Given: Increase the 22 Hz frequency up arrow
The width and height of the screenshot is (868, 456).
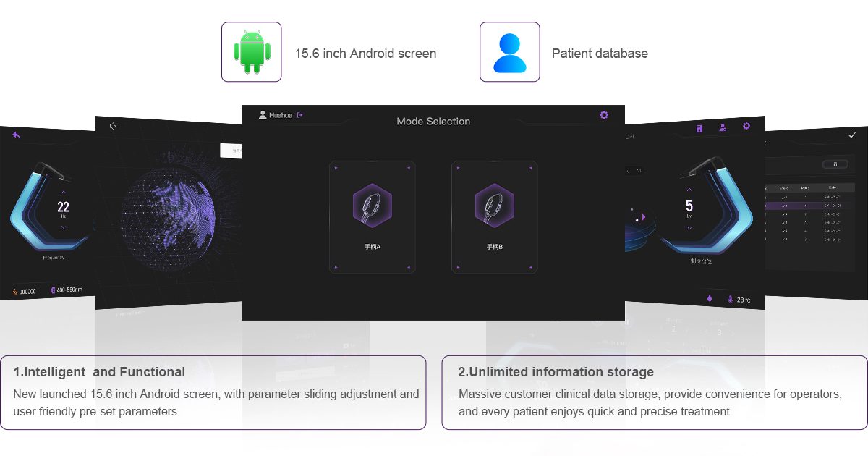Looking at the screenshot, I should [x=63, y=191].
